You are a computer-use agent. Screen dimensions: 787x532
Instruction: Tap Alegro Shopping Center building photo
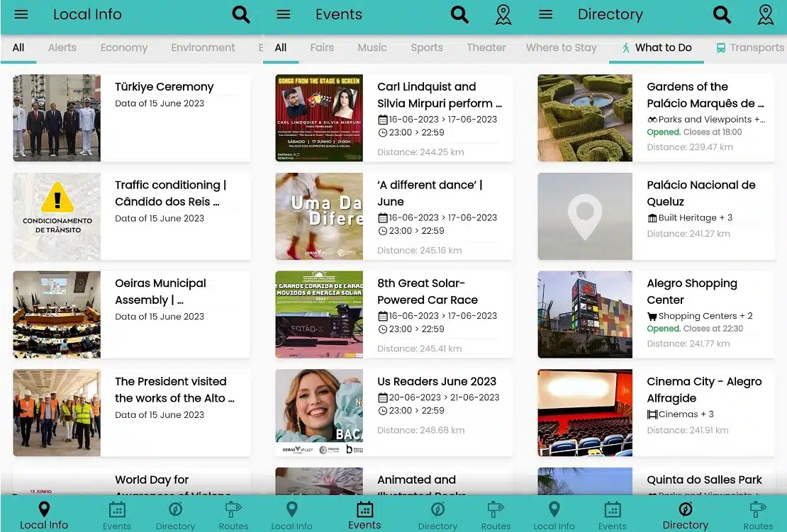585,315
